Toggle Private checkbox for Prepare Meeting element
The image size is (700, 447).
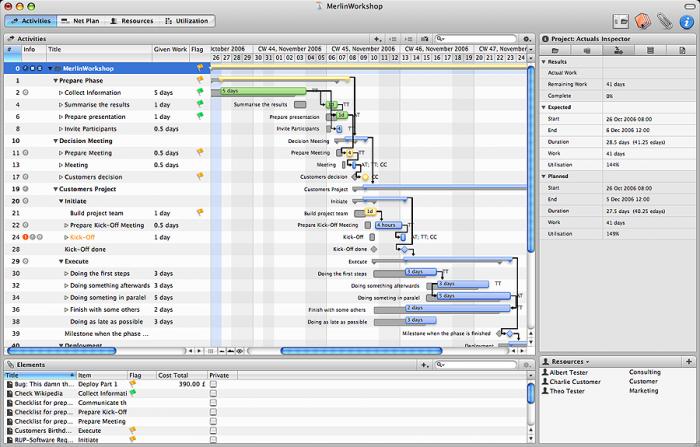(x=213, y=421)
